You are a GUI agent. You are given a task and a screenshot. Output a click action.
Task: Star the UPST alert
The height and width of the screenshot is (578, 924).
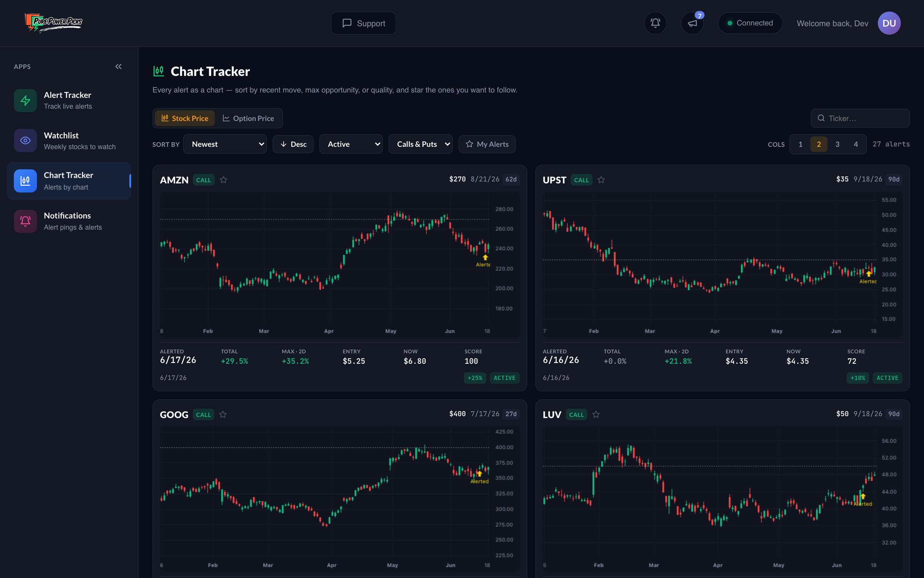click(x=601, y=180)
